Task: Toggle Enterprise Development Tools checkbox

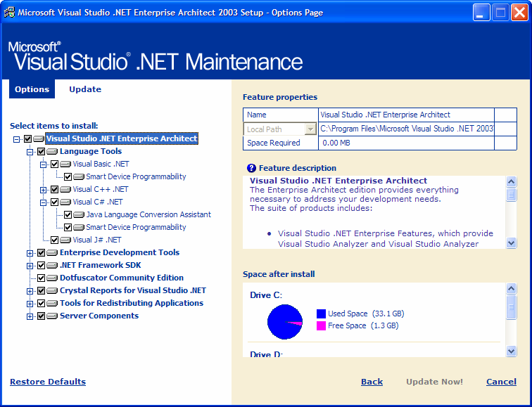Action: (41, 252)
